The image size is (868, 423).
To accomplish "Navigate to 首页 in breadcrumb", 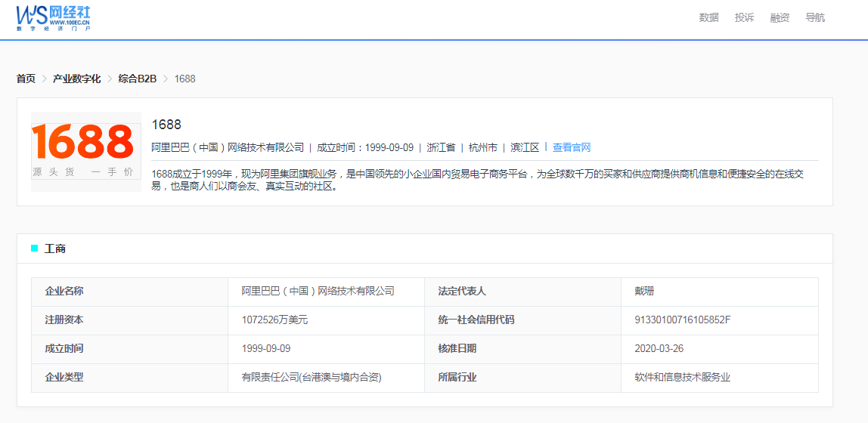I will (x=26, y=79).
